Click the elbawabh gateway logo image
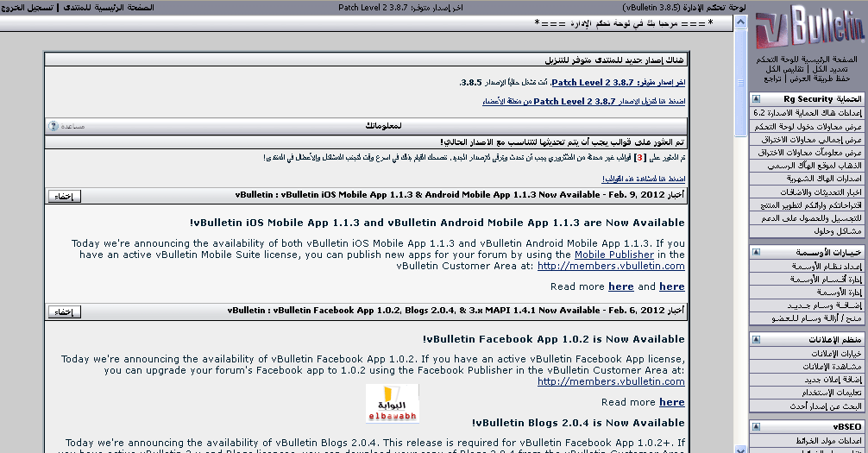 click(x=392, y=404)
